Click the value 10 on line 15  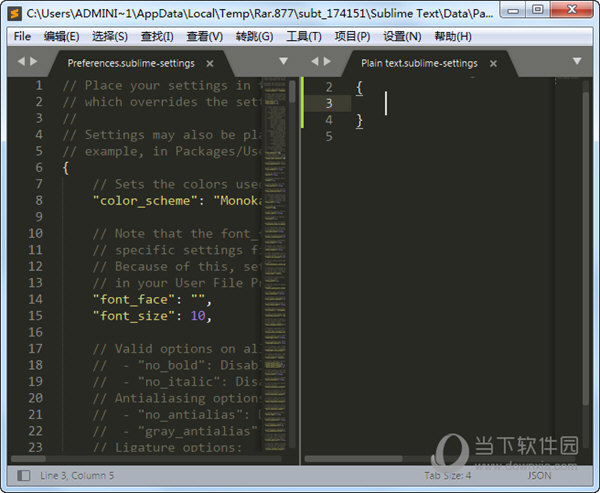point(198,316)
